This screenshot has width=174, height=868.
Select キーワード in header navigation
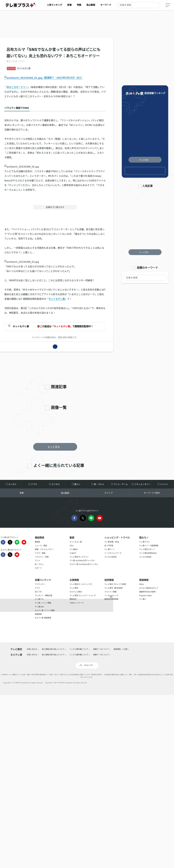click(106, 5)
